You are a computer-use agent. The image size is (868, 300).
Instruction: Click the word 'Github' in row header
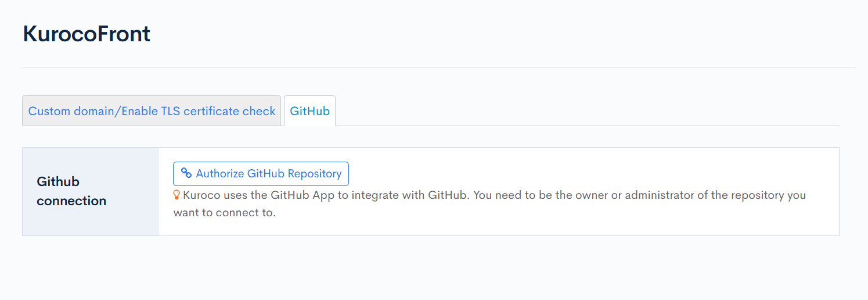click(x=57, y=181)
